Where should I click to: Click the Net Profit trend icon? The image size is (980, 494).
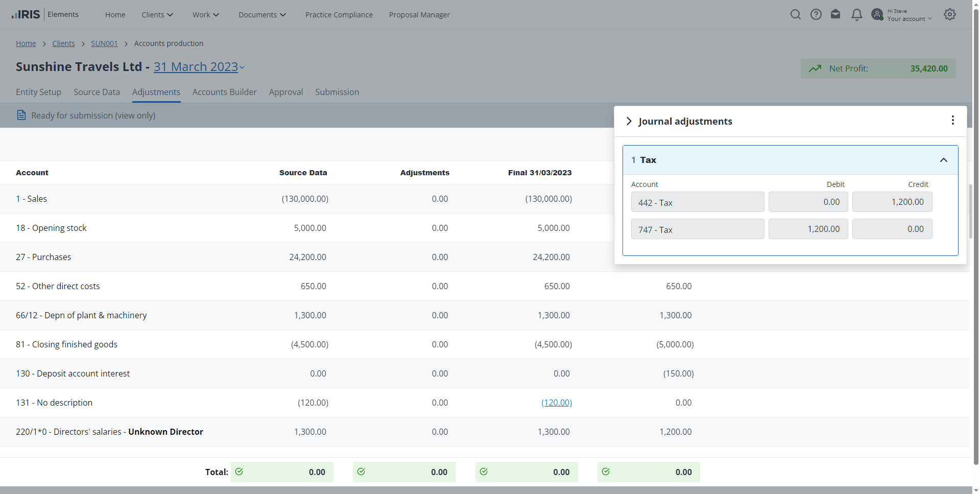point(815,68)
